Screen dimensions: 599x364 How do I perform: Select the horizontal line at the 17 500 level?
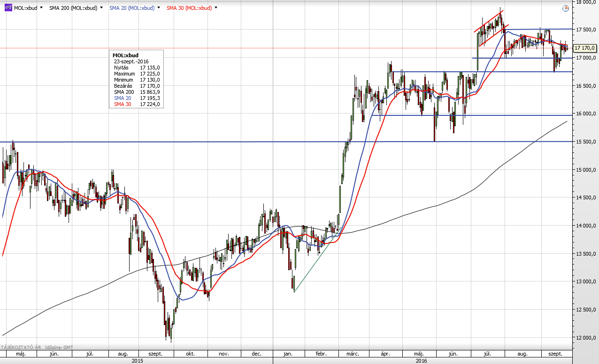(540, 29)
